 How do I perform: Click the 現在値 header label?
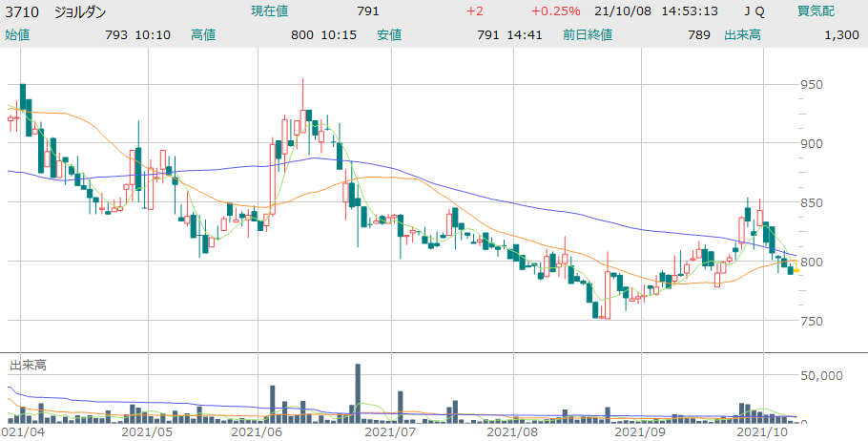click(x=270, y=11)
